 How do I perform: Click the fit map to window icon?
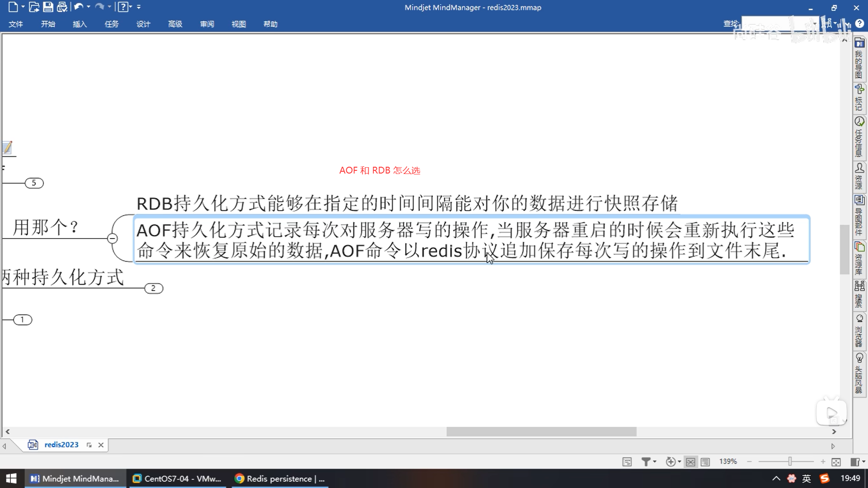[x=836, y=462]
